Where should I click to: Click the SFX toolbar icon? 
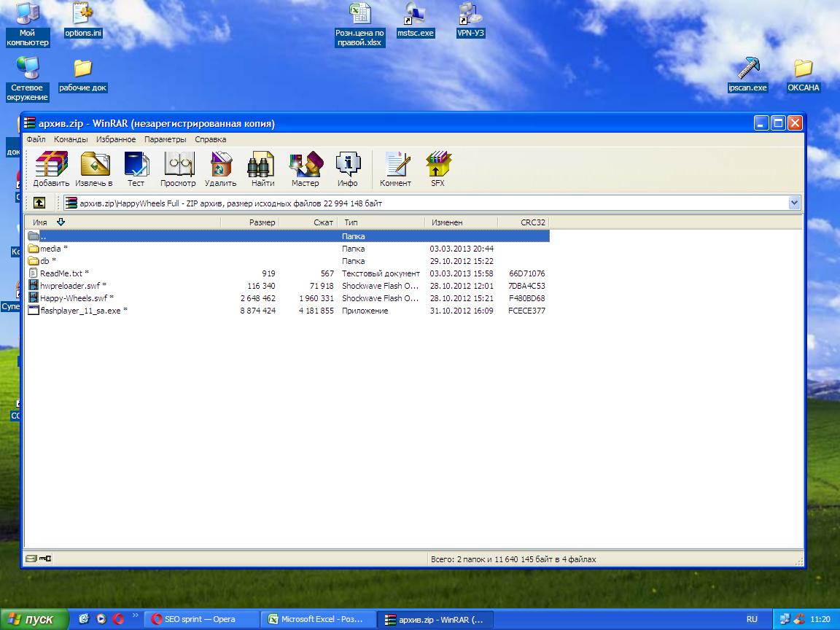pyautogui.click(x=437, y=168)
